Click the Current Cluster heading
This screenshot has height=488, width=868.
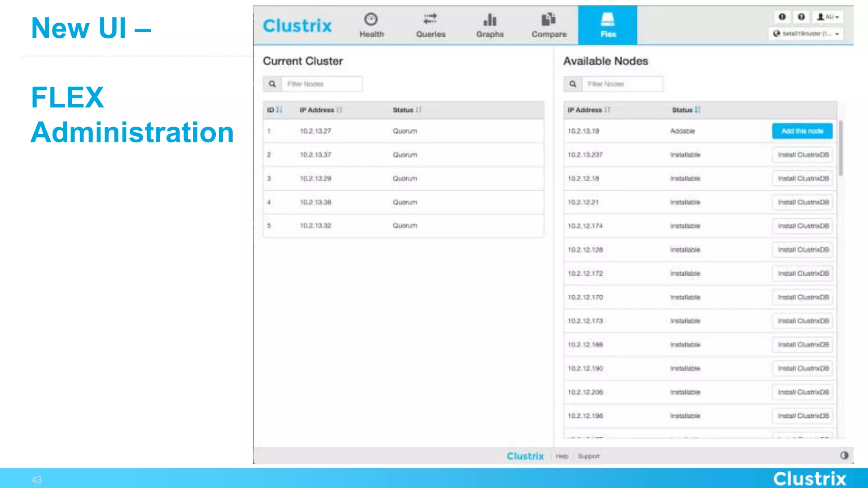click(x=303, y=61)
